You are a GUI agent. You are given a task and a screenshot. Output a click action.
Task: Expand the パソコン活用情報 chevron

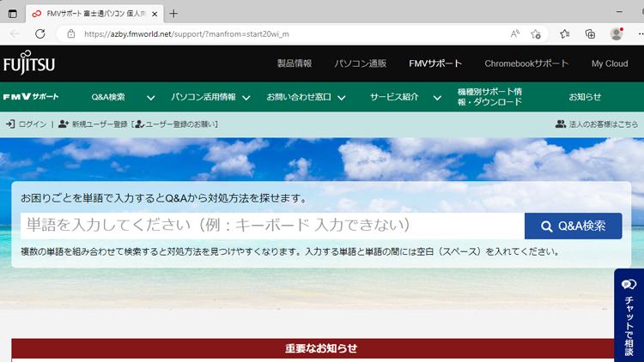246,98
